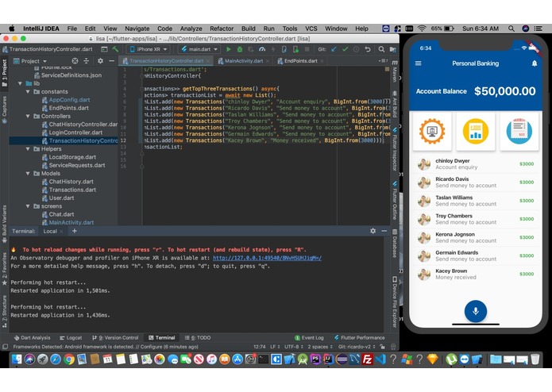Click the green Run button in toolbar
552x392 pixels.
[x=229, y=49]
